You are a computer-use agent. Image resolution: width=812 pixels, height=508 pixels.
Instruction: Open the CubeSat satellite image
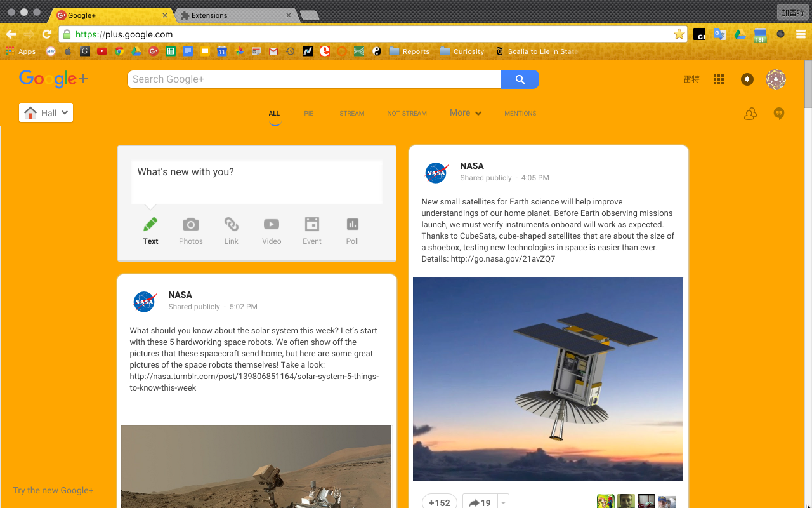[x=548, y=379]
